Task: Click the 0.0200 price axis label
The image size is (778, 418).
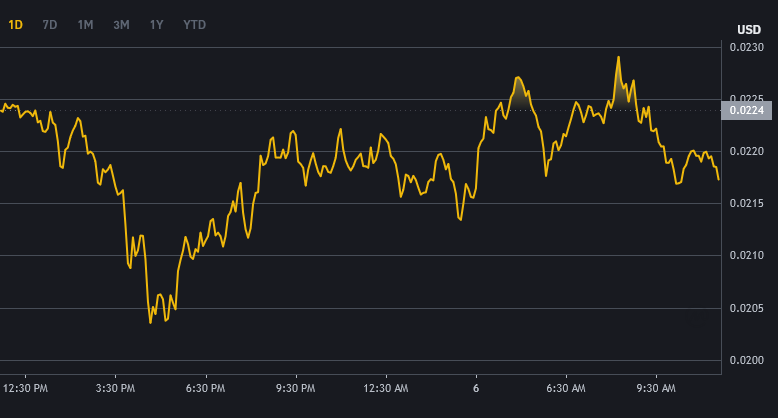Action: (747, 360)
